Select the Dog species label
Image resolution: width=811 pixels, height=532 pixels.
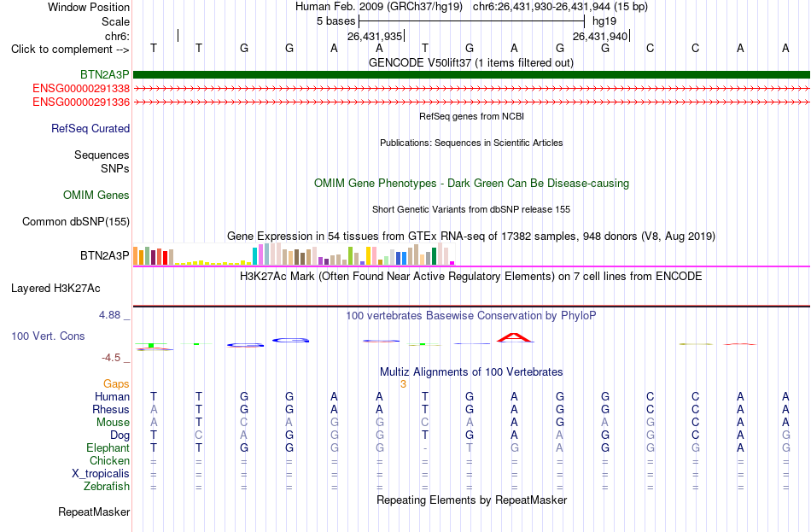point(120,436)
